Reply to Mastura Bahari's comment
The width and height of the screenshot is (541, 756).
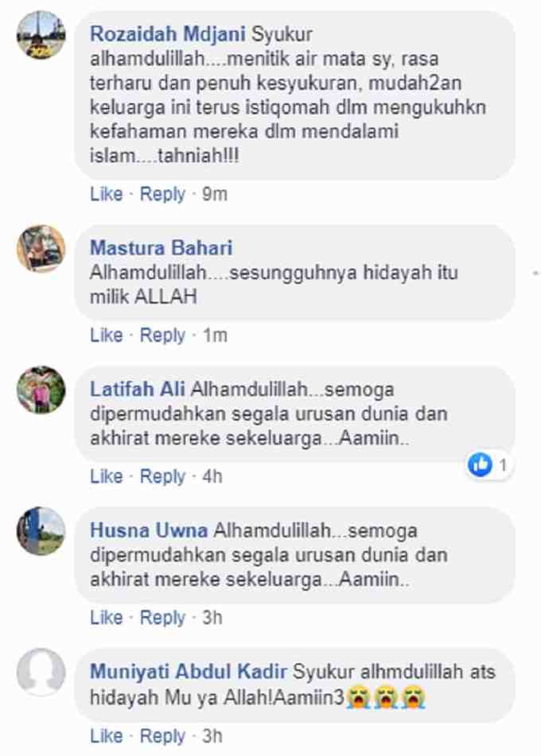pyautogui.click(x=162, y=335)
